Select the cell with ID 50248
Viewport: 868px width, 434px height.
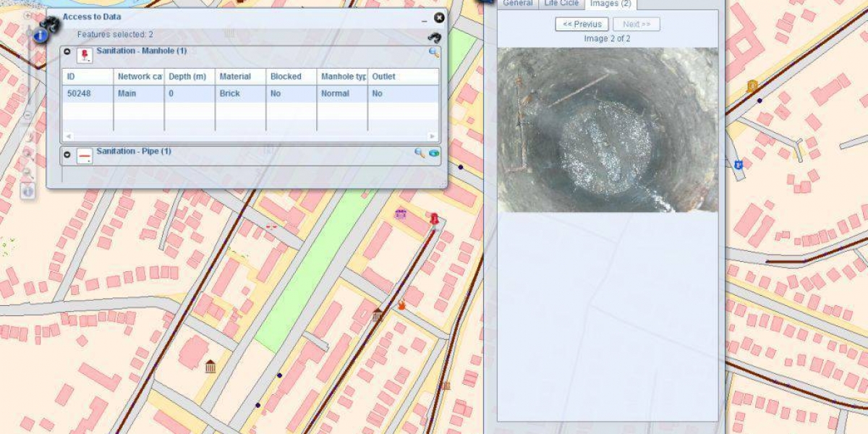click(x=88, y=93)
